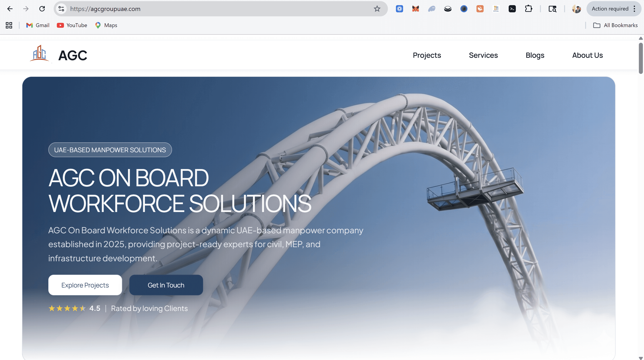Open the ghost-shaped extension icon

431,9
